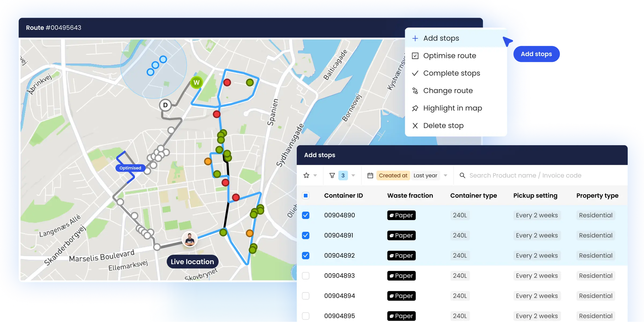Click the Paper waste fraction badge for 00904891
Viewport: 644px width, 322px height.
click(x=401, y=235)
